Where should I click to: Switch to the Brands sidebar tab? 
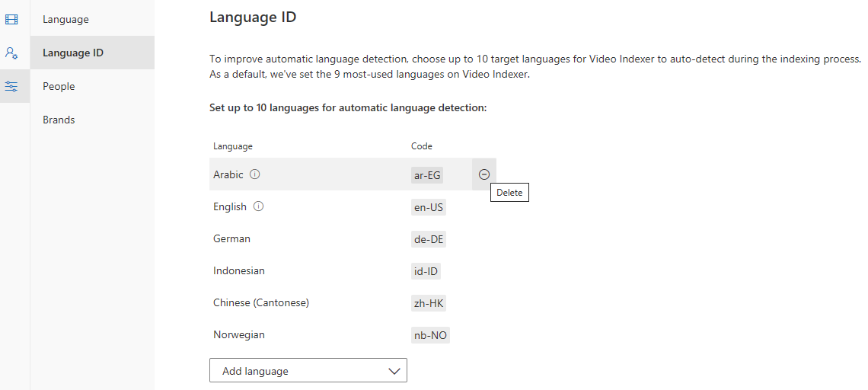coord(59,120)
